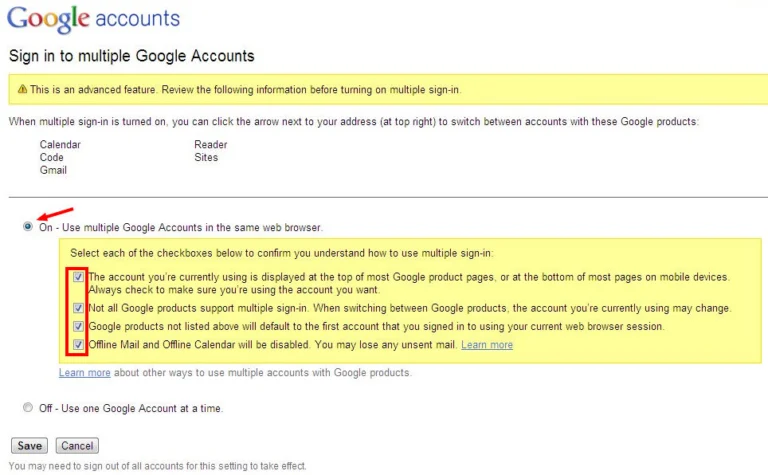Click 'When multiple sign-in is turned on' paragraph

pos(354,121)
